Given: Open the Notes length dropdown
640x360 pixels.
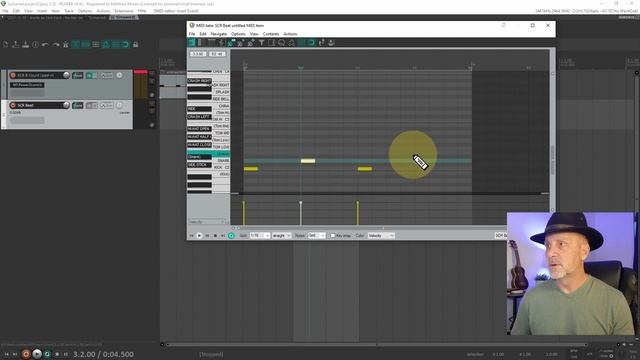Looking at the screenshot, I should [316, 236].
